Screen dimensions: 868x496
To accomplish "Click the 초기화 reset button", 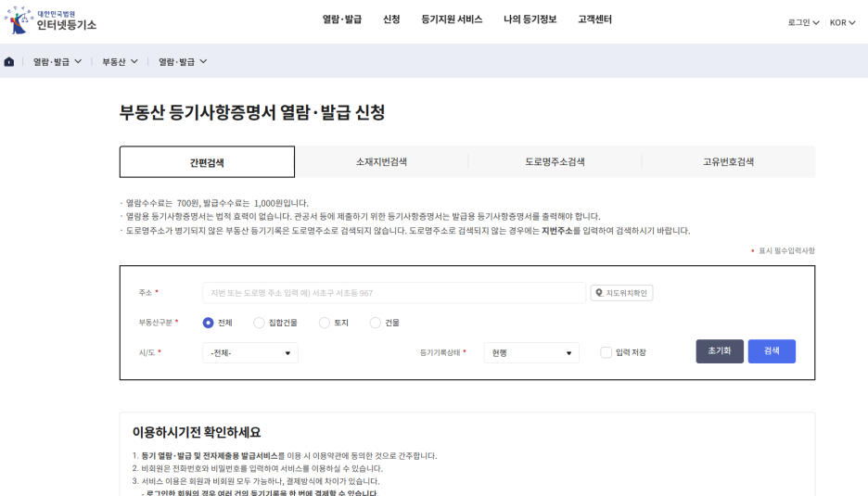I will pos(720,351).
